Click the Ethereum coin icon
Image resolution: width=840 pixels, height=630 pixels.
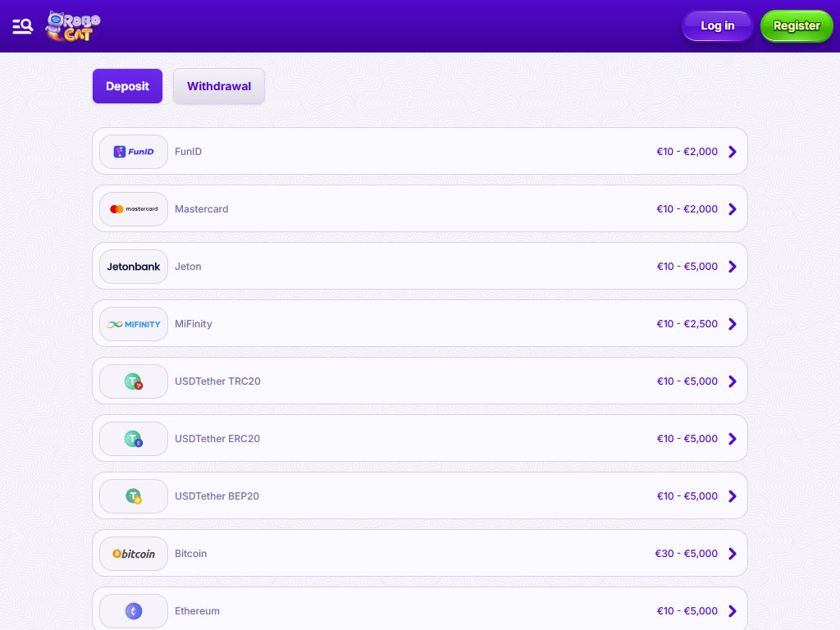[134, 611]
